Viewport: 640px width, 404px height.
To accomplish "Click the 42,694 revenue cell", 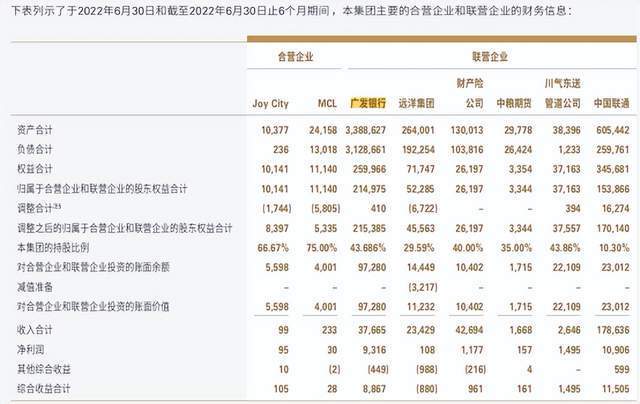I will coord(469,330).
